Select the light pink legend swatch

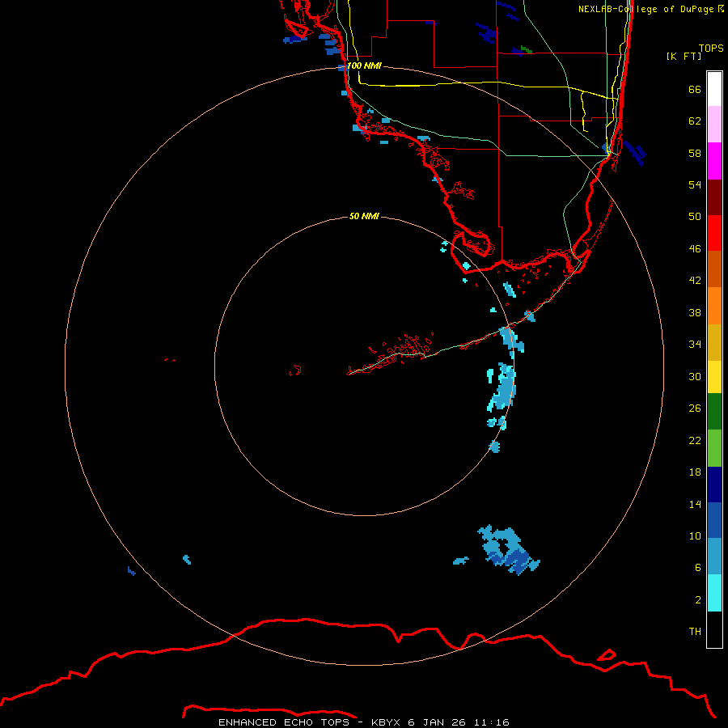(x=714, y=125)
